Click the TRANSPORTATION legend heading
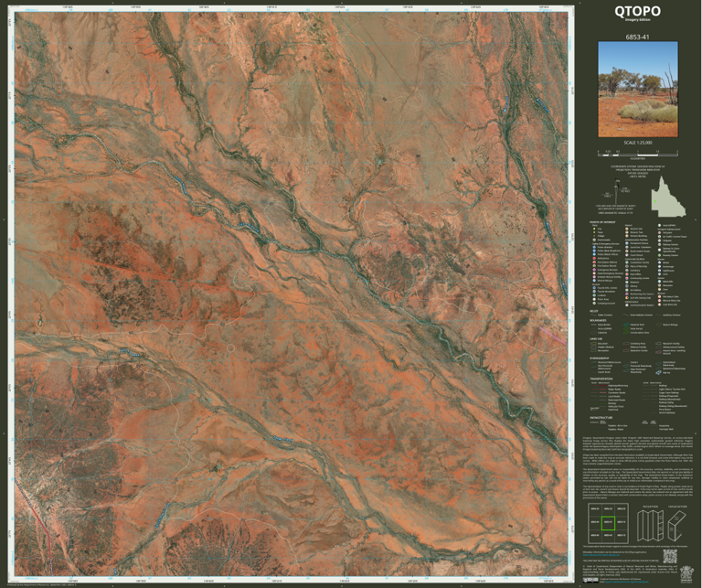Screen dimensions: 702x588 (x=601, y=379)
